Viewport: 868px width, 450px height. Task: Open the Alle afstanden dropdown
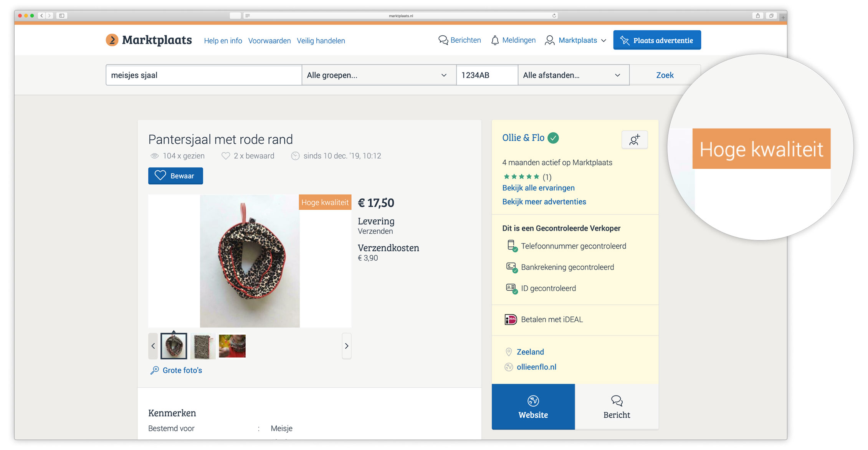[x=574, y=75]
